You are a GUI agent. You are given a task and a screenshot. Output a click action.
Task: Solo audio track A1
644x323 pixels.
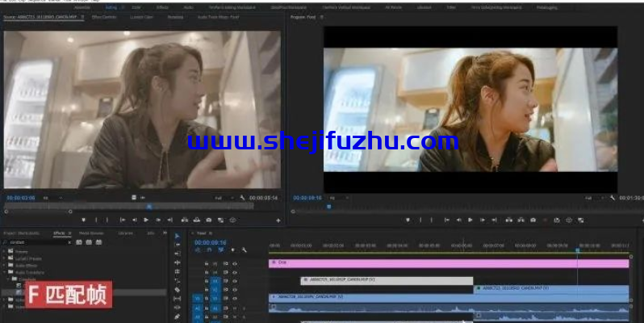point(244,308)
